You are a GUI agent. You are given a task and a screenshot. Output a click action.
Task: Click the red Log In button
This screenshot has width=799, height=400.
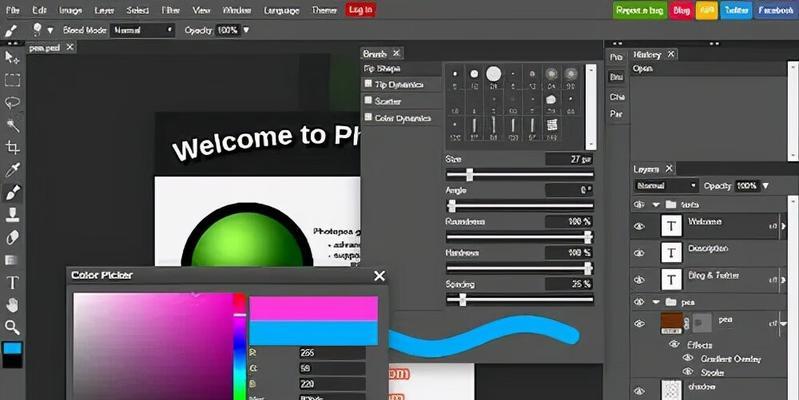(x=360, y=10)
